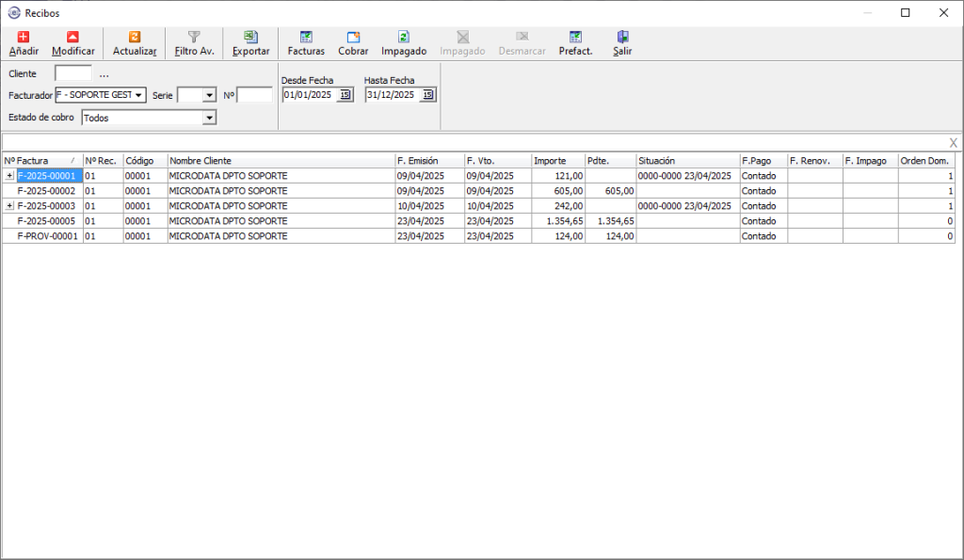The width and height of the screenshot is (964, 560).
Task: Open the Hasta Fecha calendar picker
Action: 428,95
